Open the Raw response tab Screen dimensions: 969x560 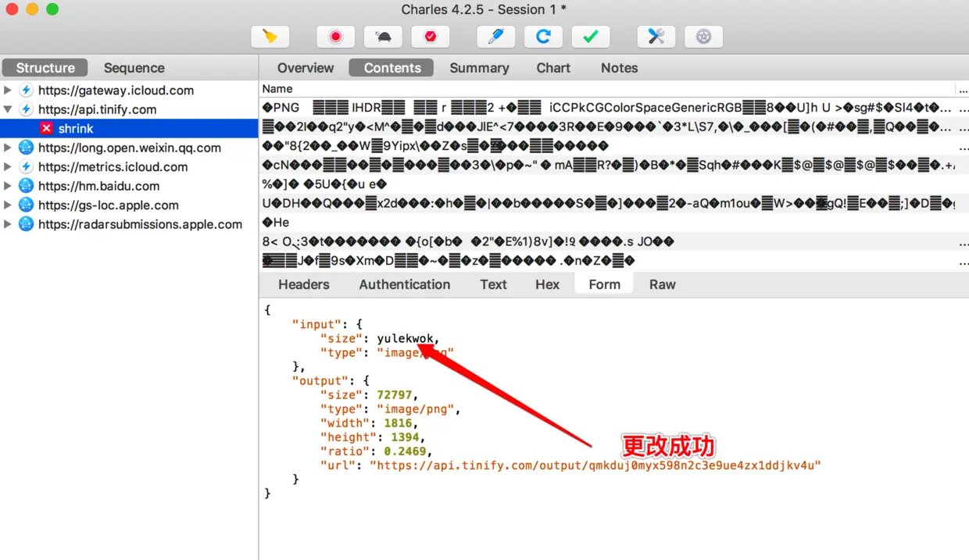pos(662,284)
